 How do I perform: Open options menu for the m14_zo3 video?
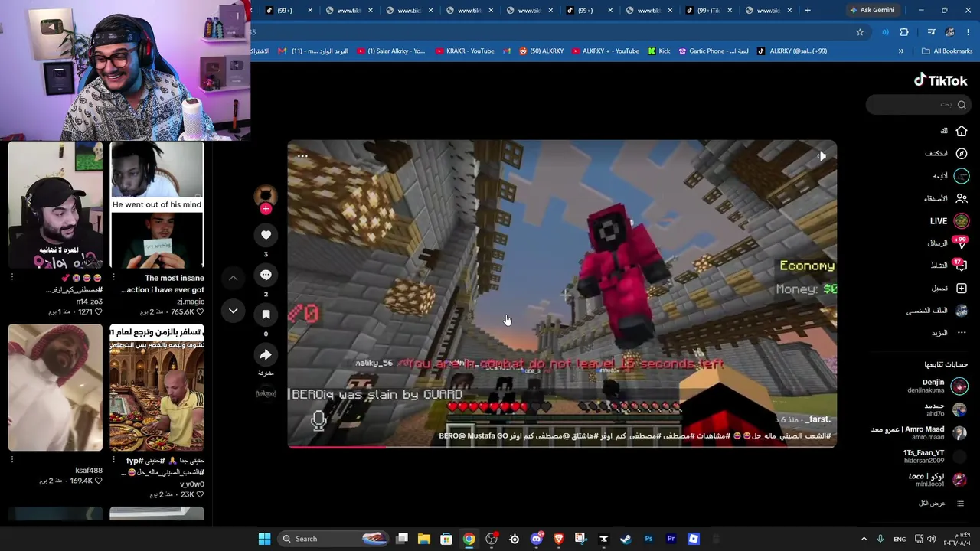point(12,277)
